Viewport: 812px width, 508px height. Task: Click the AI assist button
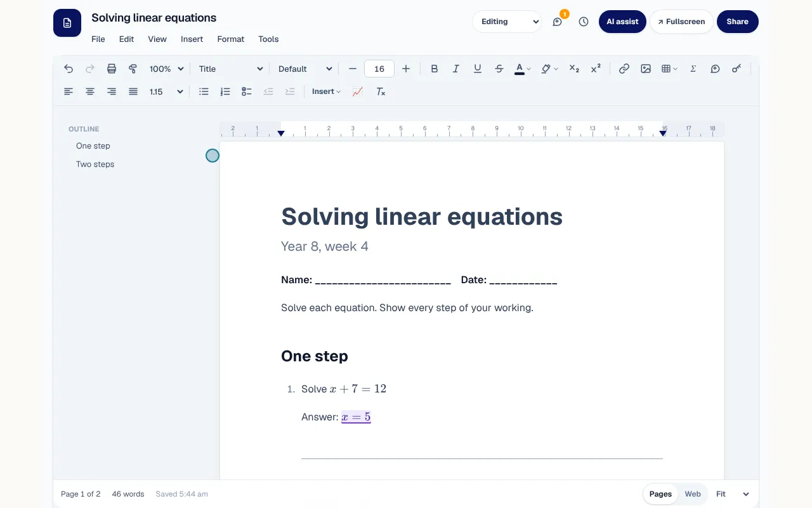[x=622, y=22]
